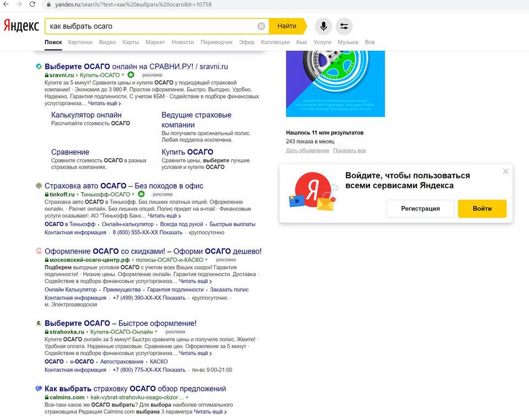This screenshot has height=420, width=529.
Task: Reload the page with the refresh icon
Action: (33, 4)
